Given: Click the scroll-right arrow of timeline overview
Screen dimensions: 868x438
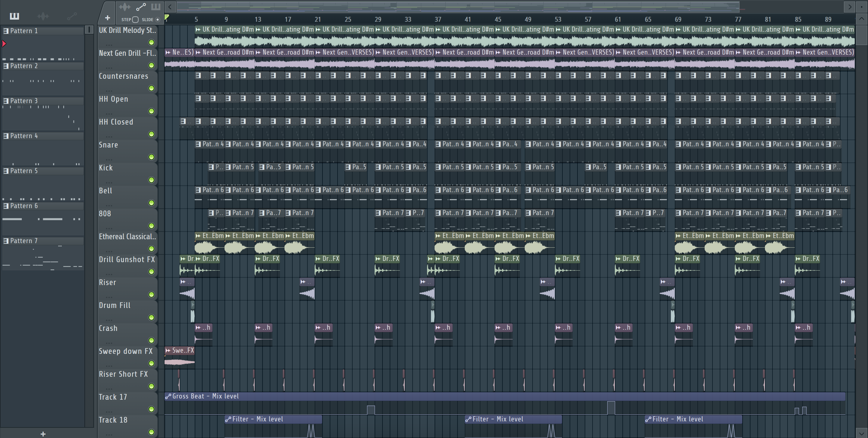Looking at the screenshot, I should 850,6.
